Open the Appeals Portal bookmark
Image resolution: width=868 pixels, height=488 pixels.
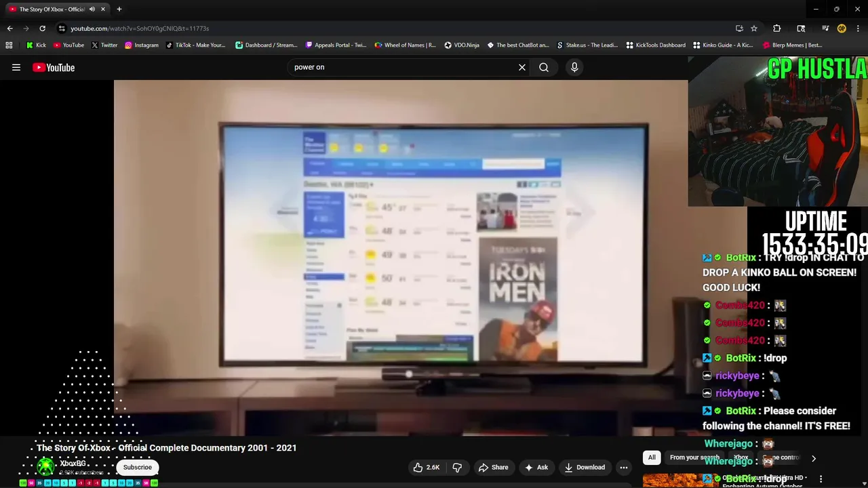[336, 45]
